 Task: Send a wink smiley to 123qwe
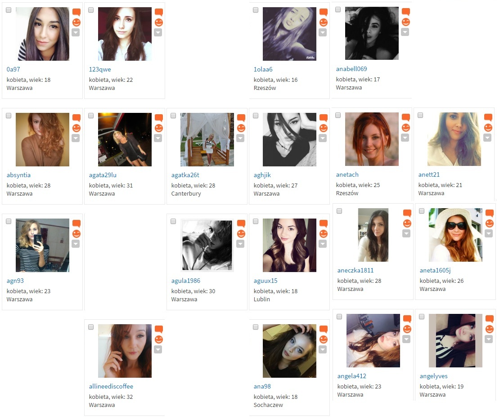[x=159, y=22]
